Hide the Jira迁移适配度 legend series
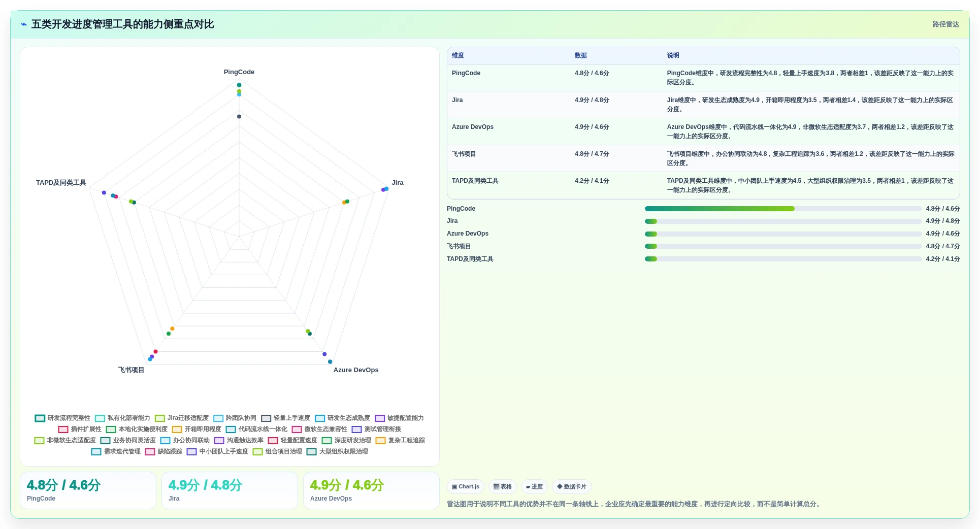 point(182,418)
